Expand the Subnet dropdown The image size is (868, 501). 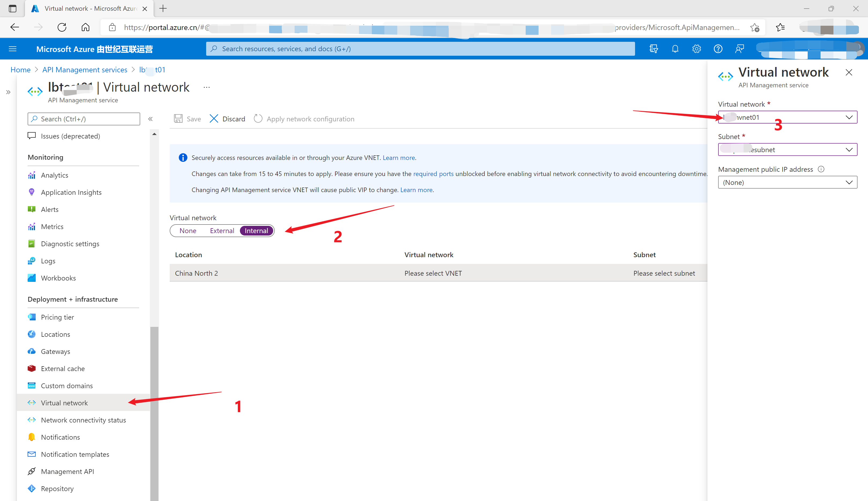(787, 150)
